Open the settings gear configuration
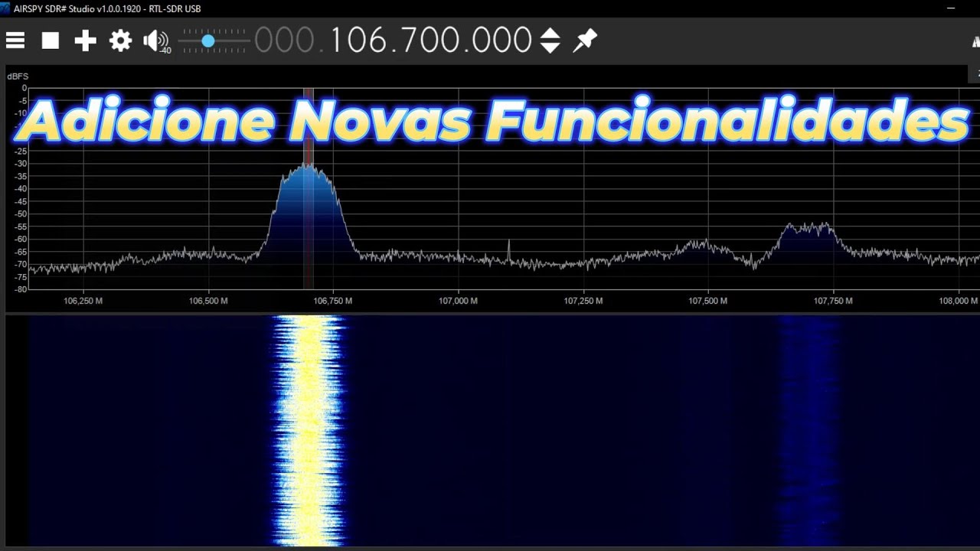The image size is (980, 551). coord(120,41)
